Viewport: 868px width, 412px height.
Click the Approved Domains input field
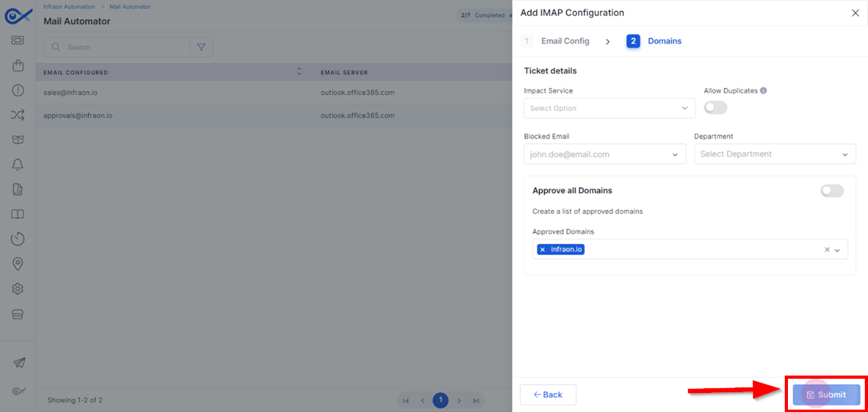[x=690, y=250]
